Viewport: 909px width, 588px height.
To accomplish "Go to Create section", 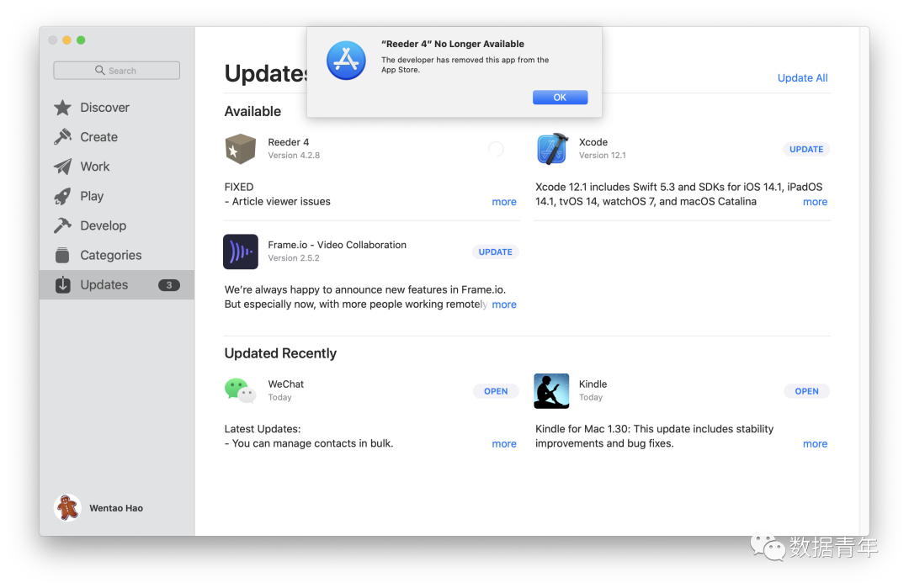I will tap(116, 137).
